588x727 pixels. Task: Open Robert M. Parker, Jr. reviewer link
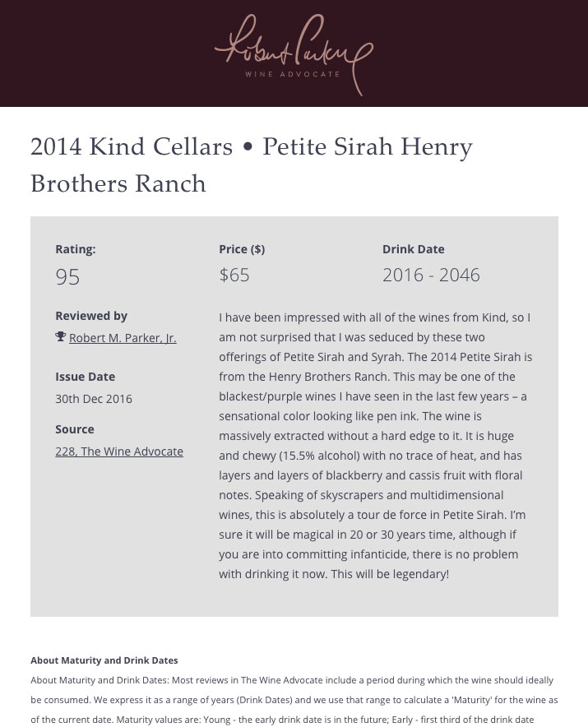[x=123, y=338]
